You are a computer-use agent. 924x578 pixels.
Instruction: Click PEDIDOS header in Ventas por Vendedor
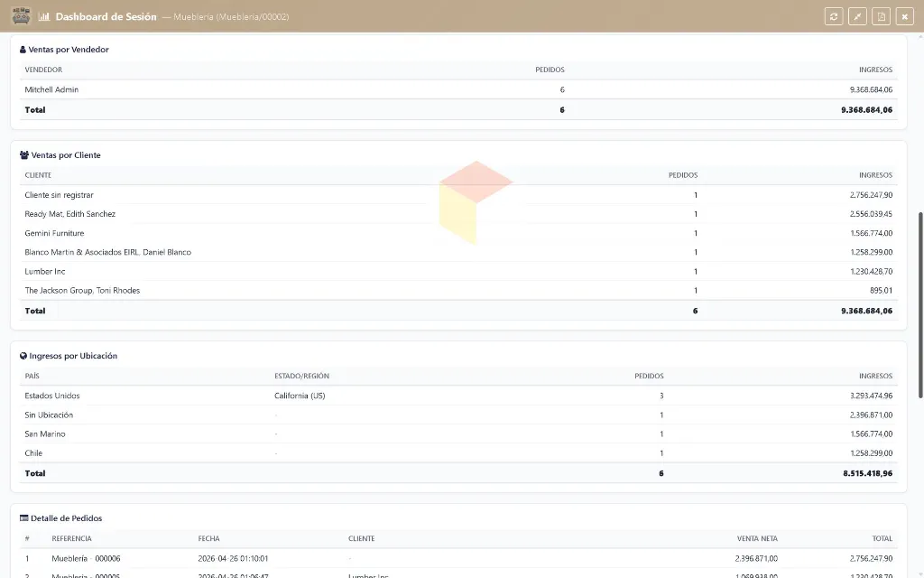[x=550, y=70]
